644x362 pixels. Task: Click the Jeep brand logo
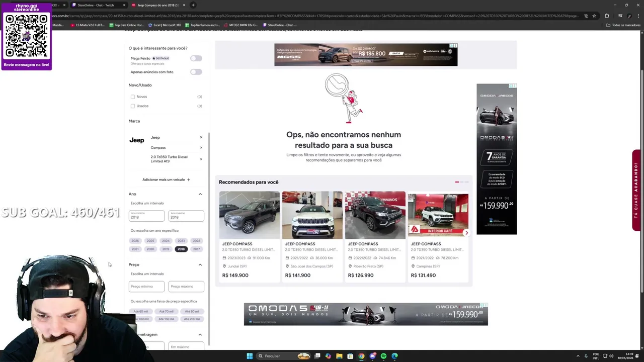tap(136, 140)
